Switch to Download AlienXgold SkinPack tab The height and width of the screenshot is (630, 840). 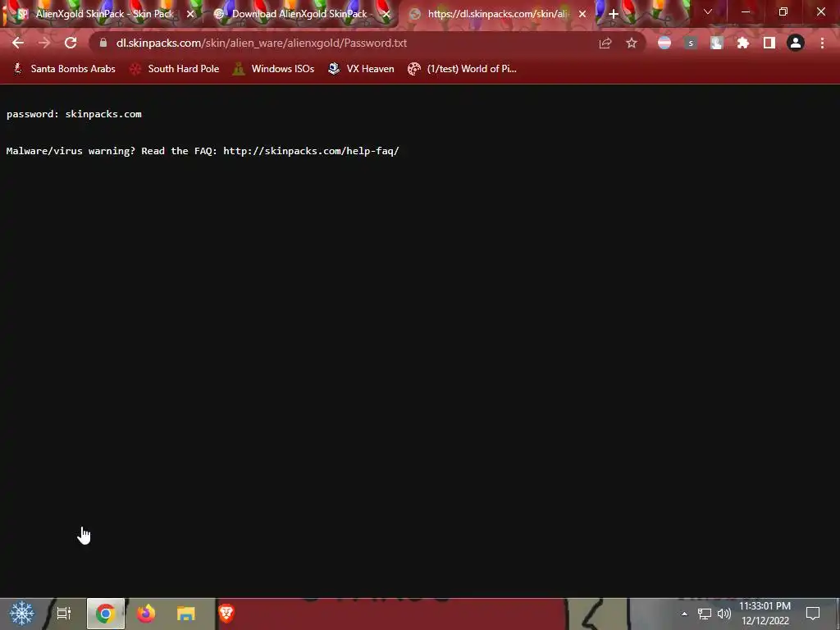point(300,14)
